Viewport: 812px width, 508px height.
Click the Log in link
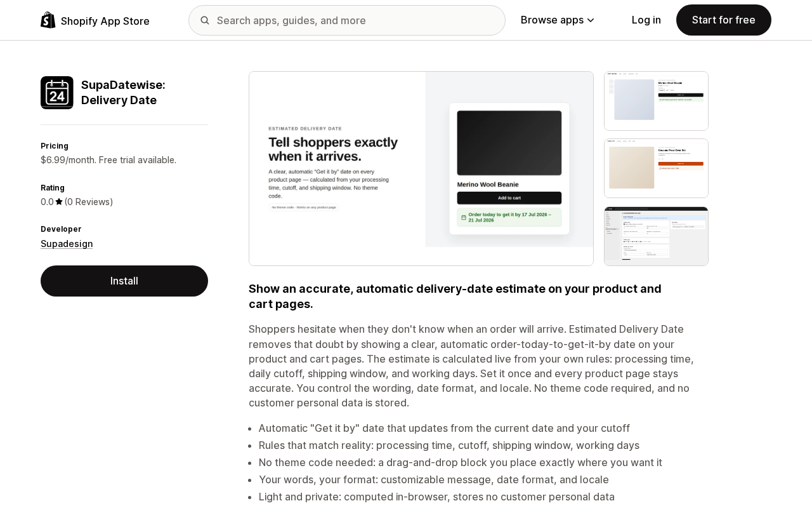coord(646,20)
